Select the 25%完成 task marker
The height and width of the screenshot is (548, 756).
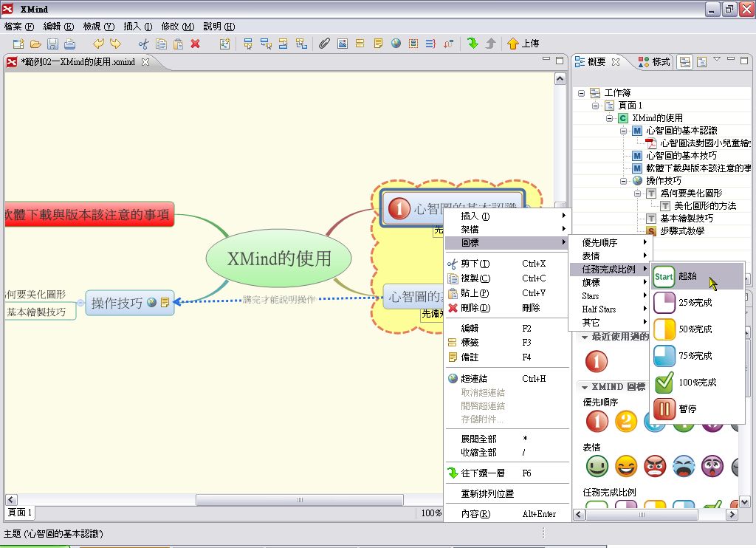pyautogui.click(x=697, y=303)
